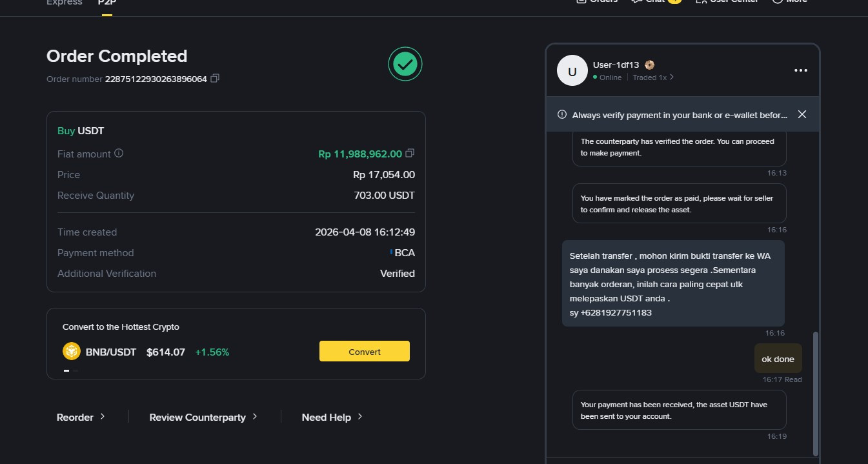This screenshot has height=464, width=868.
Task: Open the chat three-dots options menu
Action: coord(800,70)
